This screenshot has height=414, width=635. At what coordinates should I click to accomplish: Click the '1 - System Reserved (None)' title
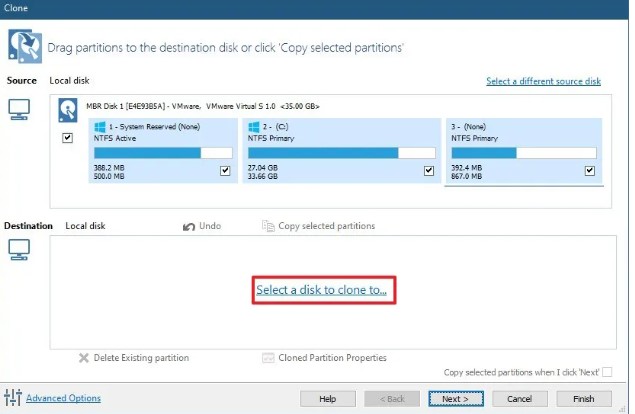(x=154, y=126)
